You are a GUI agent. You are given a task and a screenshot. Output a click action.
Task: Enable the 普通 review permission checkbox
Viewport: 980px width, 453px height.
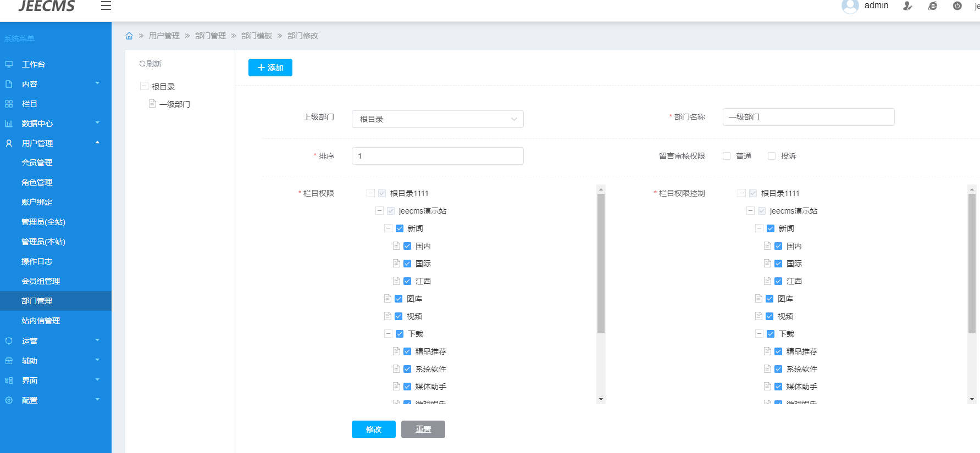pyautogui.click(x=727, y=156)
